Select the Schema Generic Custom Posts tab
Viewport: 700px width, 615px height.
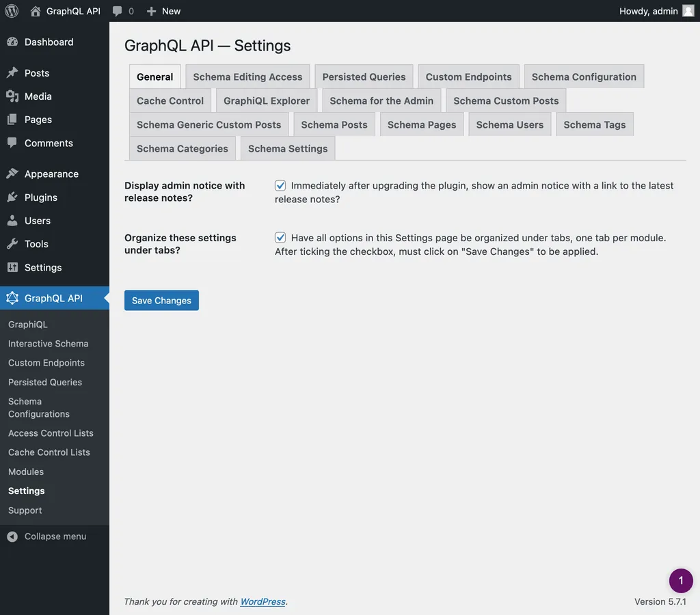209,124
